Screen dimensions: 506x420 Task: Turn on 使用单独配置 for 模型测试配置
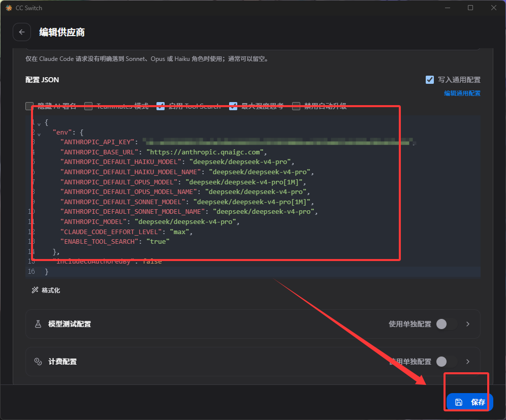tap(447, 324)
